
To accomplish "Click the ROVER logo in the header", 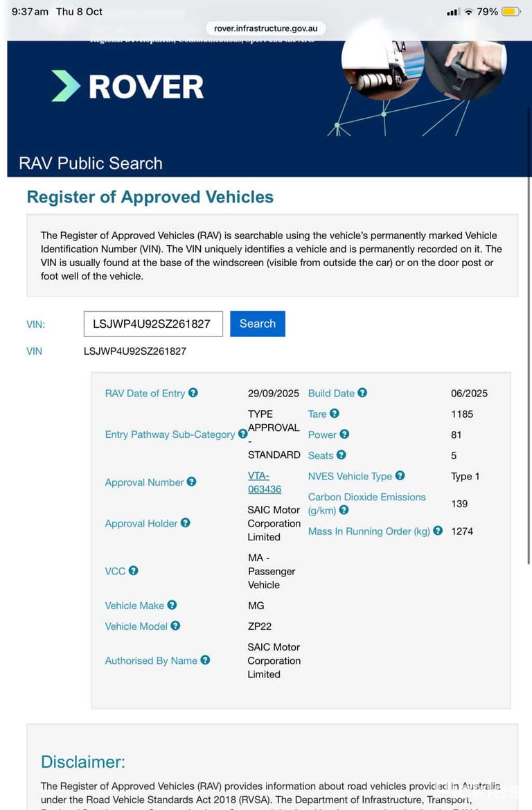I will tap(127, 87).
